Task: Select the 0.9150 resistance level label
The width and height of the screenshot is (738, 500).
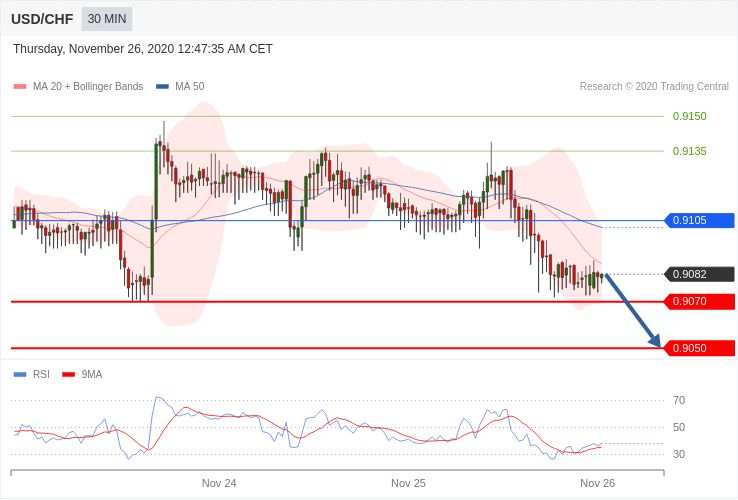Action: [690, 116]
